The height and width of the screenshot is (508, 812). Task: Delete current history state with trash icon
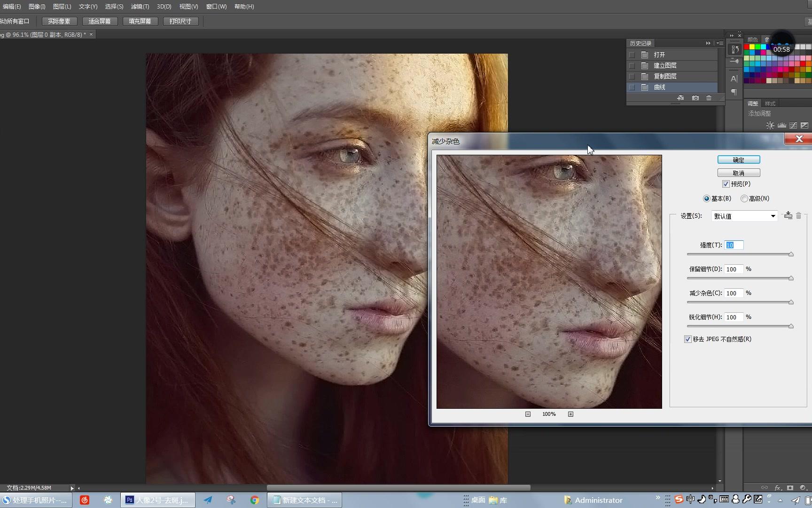709,98
